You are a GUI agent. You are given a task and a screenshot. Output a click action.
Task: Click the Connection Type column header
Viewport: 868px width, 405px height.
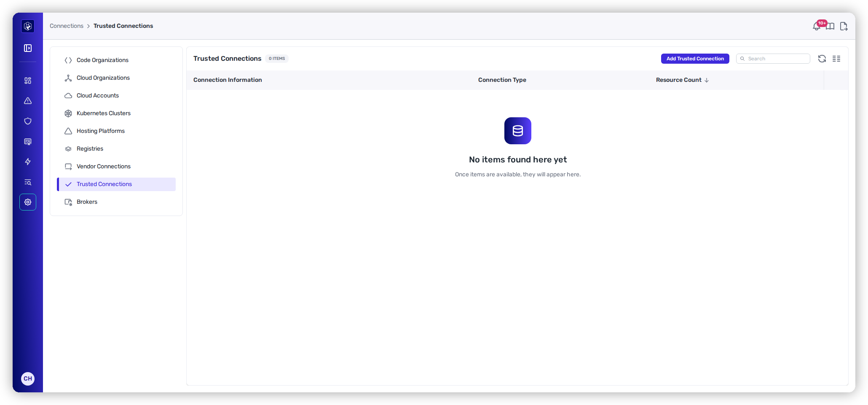tap(502, 80)
